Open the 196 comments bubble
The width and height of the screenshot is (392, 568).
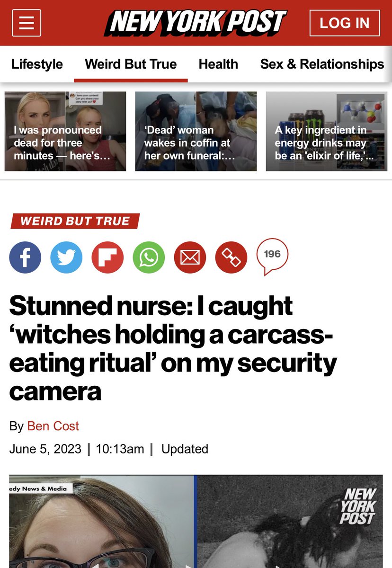coord(272,256)
